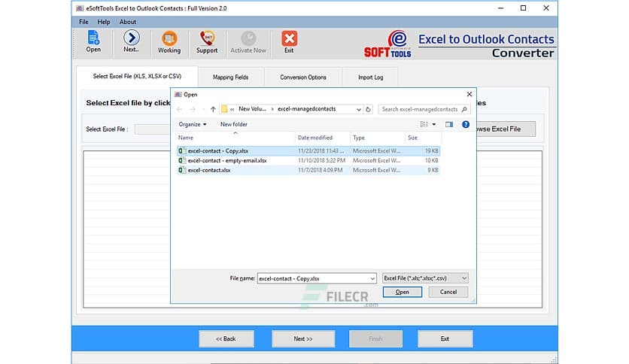Click the Browse Excel File button
The height and width of the screenshot is (364, 629).
506,129
